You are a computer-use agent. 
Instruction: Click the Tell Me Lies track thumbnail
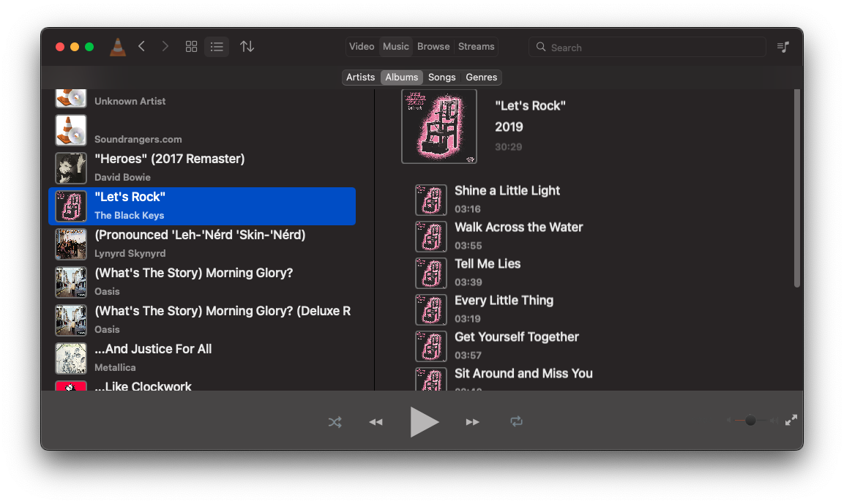tap(431, 274)
